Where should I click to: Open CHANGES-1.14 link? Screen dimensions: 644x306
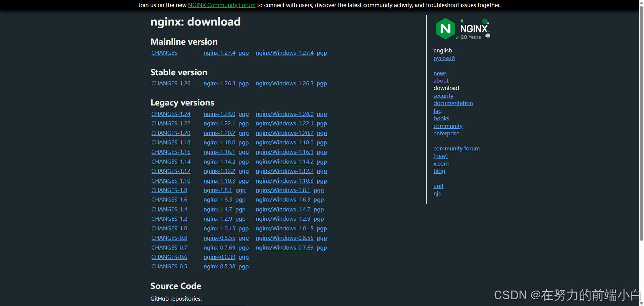171,162
